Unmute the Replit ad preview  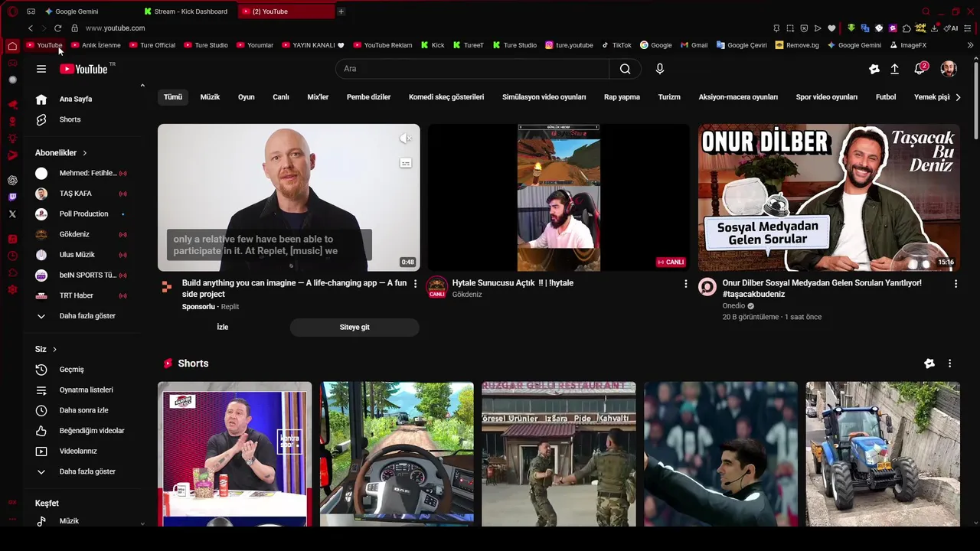[406, 139]
